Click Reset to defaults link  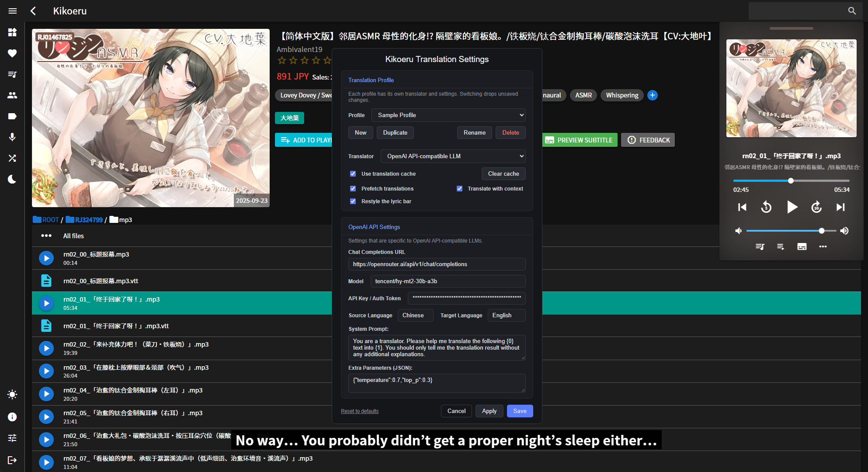click(360, 411)
